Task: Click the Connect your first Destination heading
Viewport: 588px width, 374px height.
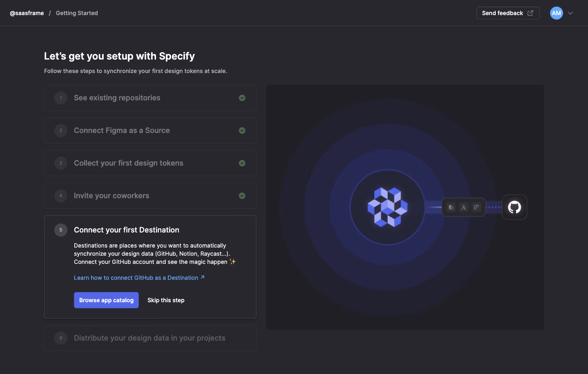Action: tap(127, 230)
